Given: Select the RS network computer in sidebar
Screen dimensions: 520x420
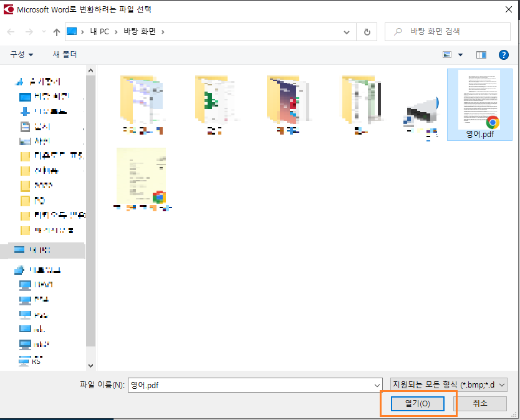Looking at the screenshot, I should (x=29, y=361).
